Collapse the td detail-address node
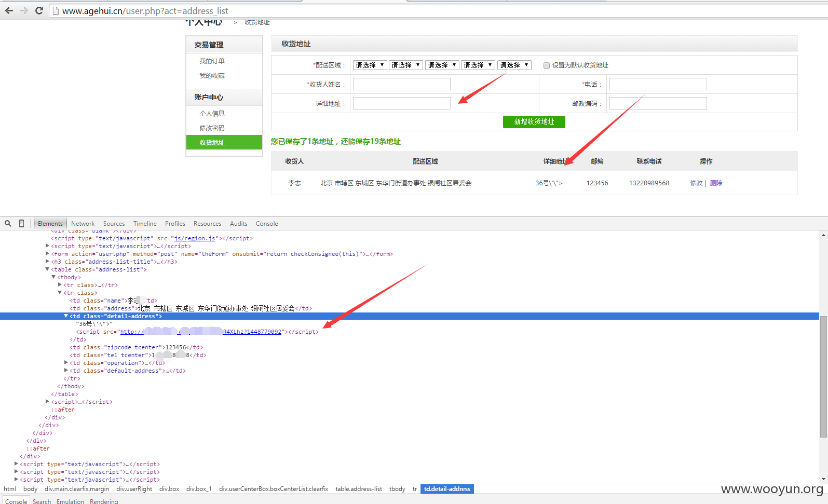Viewport: 828px width, 504px height. coord(66,316)
